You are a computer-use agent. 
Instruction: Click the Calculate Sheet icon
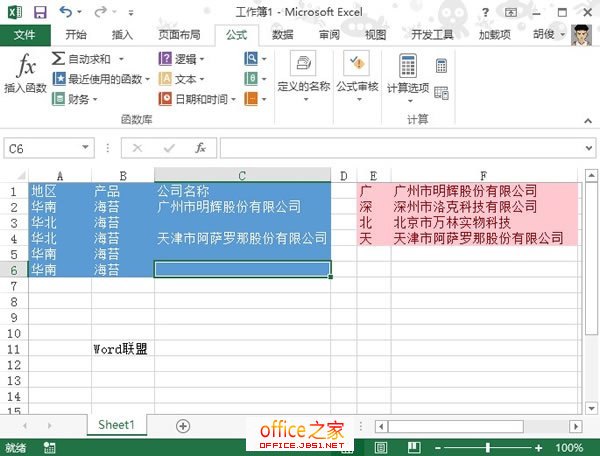click(441, 93)
